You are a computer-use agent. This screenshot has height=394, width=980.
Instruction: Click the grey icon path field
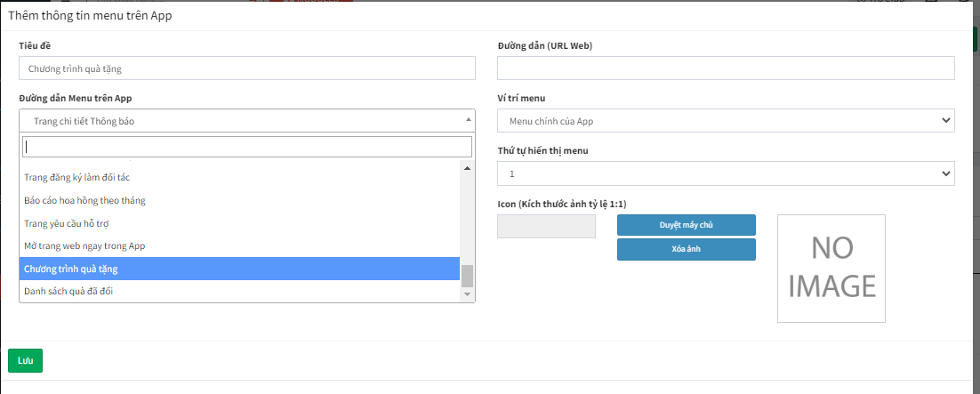pos(546,226)
